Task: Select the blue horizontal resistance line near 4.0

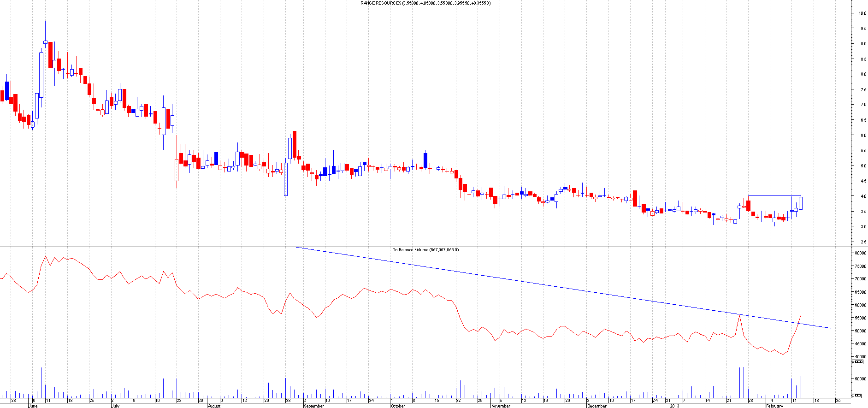Action: click(x=774, y=196)
